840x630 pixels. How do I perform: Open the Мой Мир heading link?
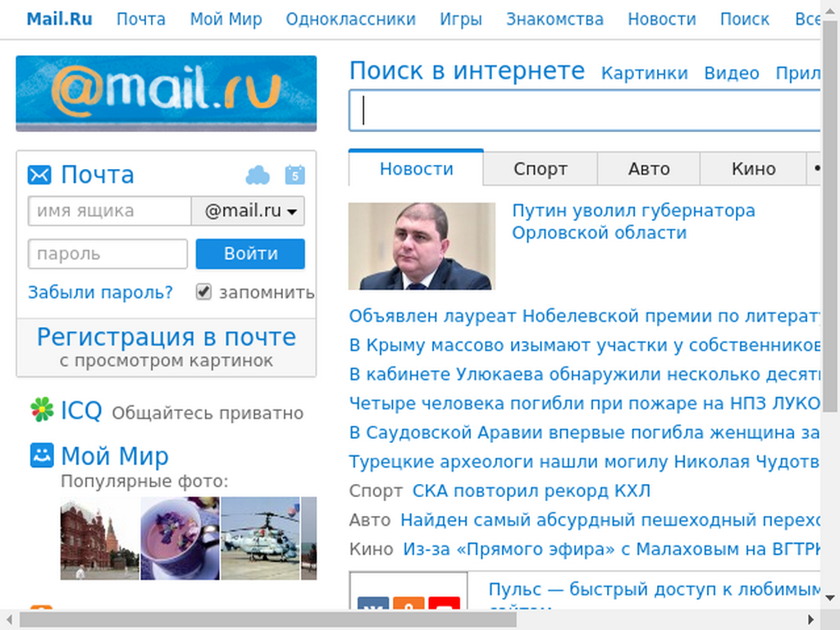coord(115,456)
